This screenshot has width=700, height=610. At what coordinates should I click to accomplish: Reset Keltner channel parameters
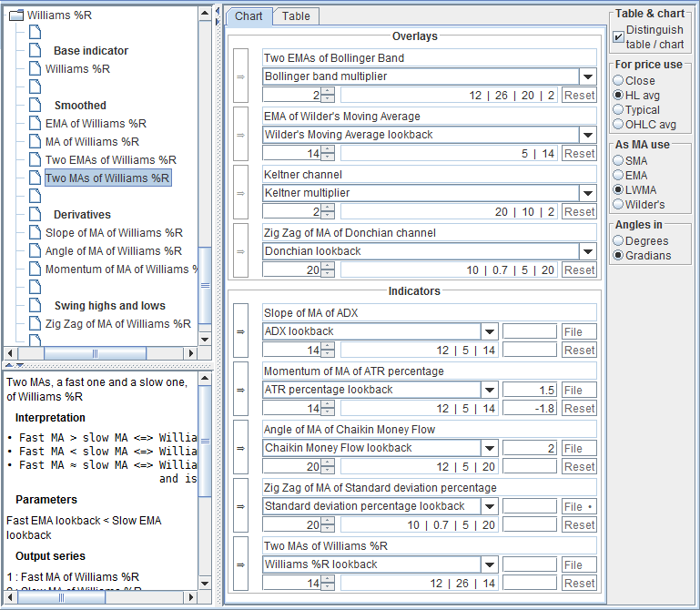pyautogui.click(x=579, y=211)
